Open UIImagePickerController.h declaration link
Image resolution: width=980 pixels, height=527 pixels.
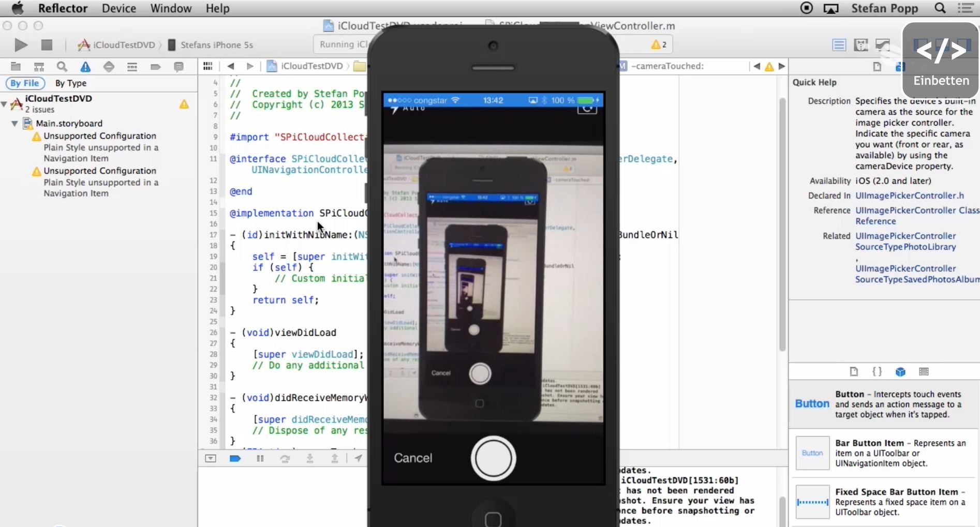click(x=909, y=195)
